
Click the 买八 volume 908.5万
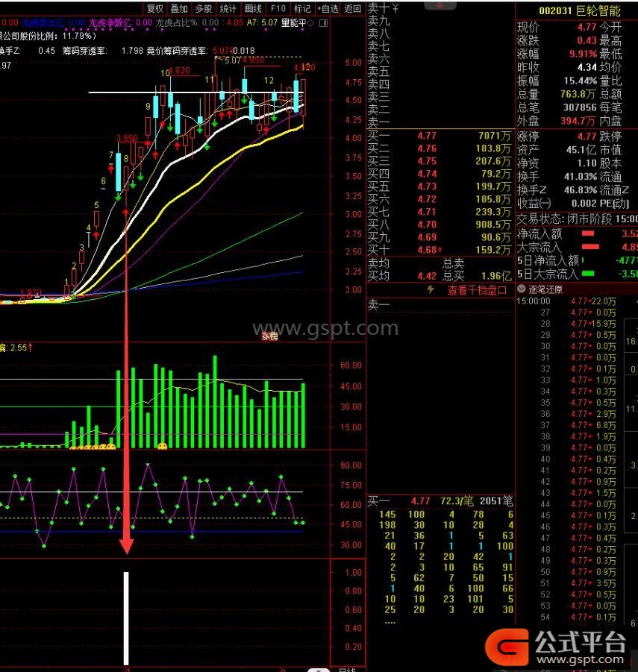493,224
